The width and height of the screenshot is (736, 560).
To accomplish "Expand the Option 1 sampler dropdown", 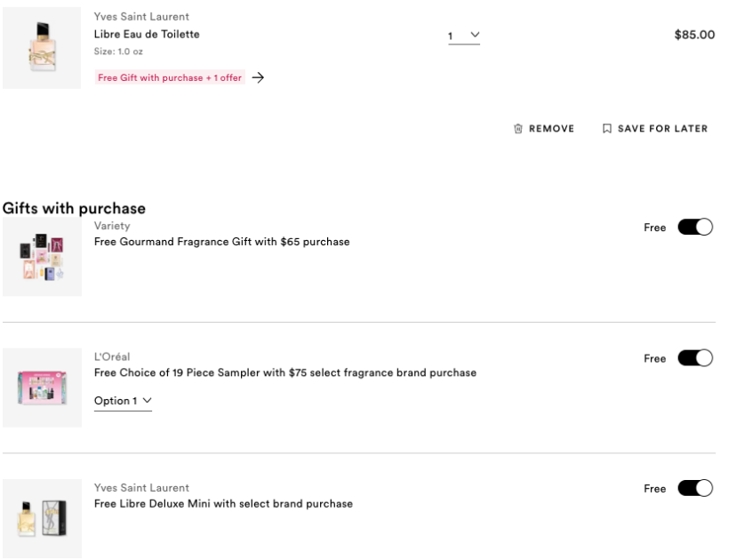I will [x=123, y=401].
